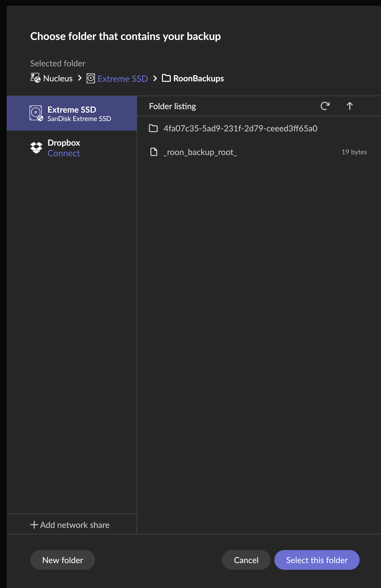Image resolution: width=381 pixels, height=588 pixels.
Task: Open the 4fa07c35-5ad9-231f-2d79-ceeed3ff65a0 folder
Action: (x=240, y=128)
